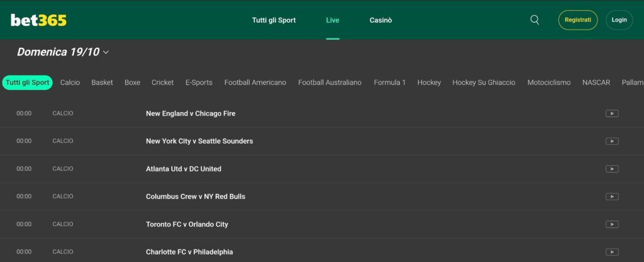Go to the Casinò section
644x262 pixels.
(x=380, y=20)
